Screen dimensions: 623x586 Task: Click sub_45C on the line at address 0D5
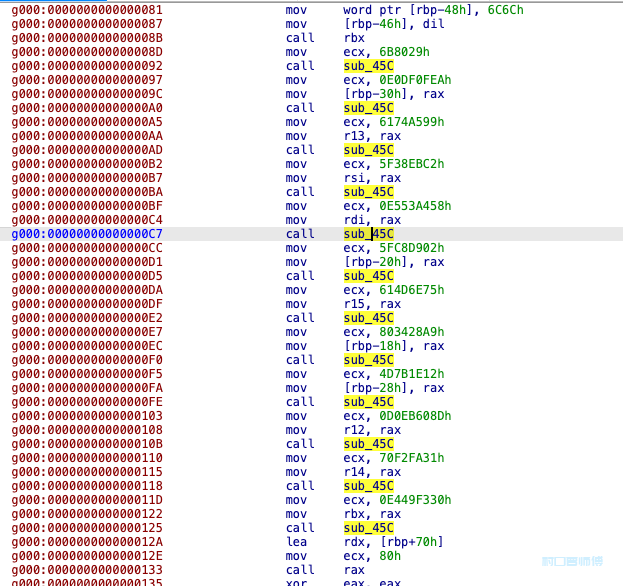click(369, 276)
